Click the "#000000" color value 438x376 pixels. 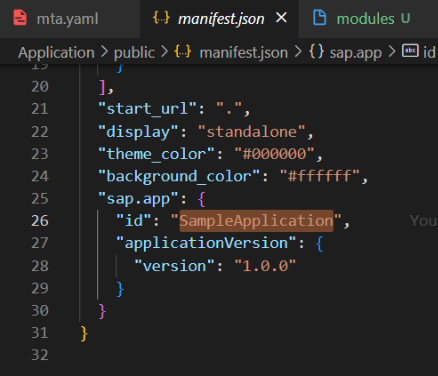click(x=274, y=154)
